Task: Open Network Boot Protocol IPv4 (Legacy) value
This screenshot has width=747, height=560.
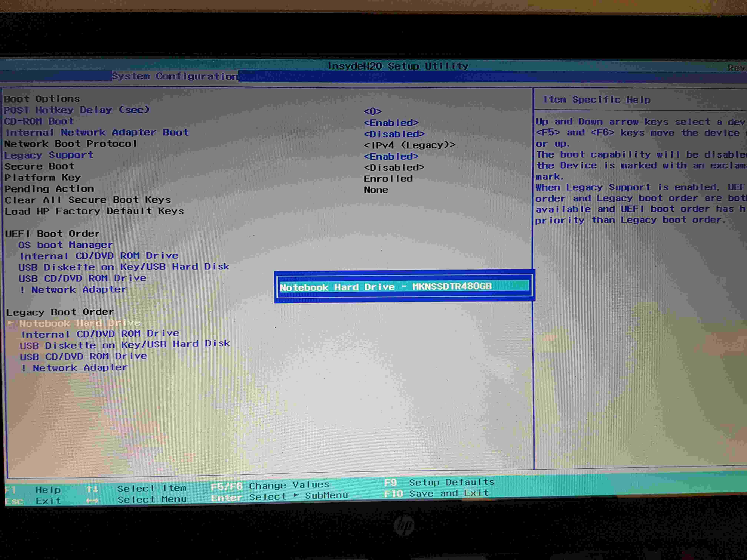Action: tap(409, 145)
